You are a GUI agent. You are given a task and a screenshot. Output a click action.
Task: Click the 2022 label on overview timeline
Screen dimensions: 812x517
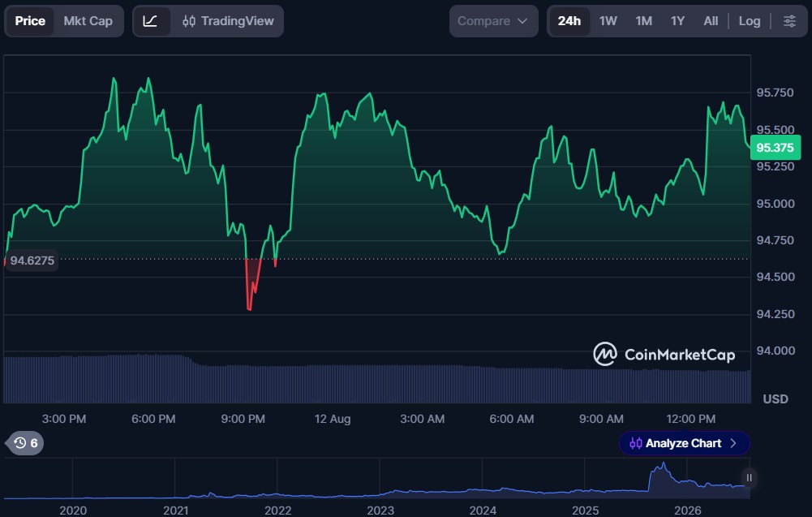pyautogui.click(x=278, y=511)
